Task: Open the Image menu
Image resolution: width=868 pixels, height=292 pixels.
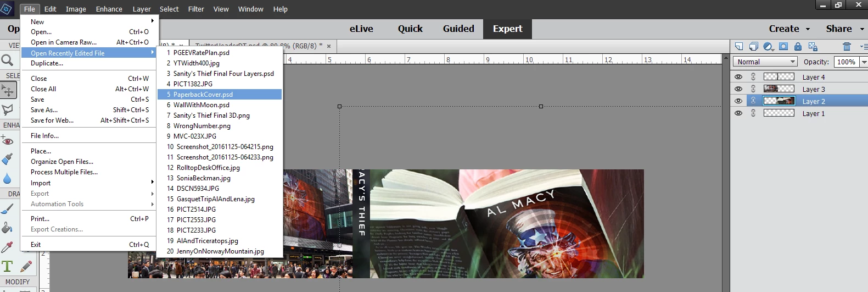Action: click(x=76, y=9)
